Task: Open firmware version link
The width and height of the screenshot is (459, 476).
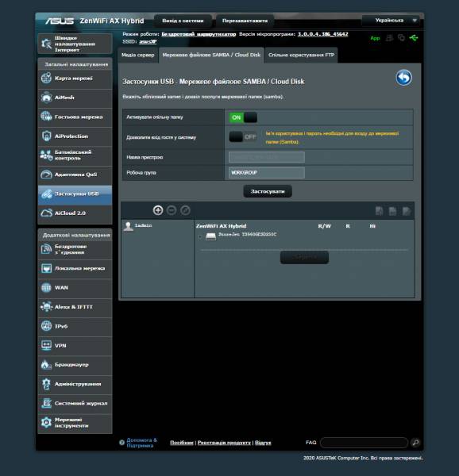Action: coord(322,34)
